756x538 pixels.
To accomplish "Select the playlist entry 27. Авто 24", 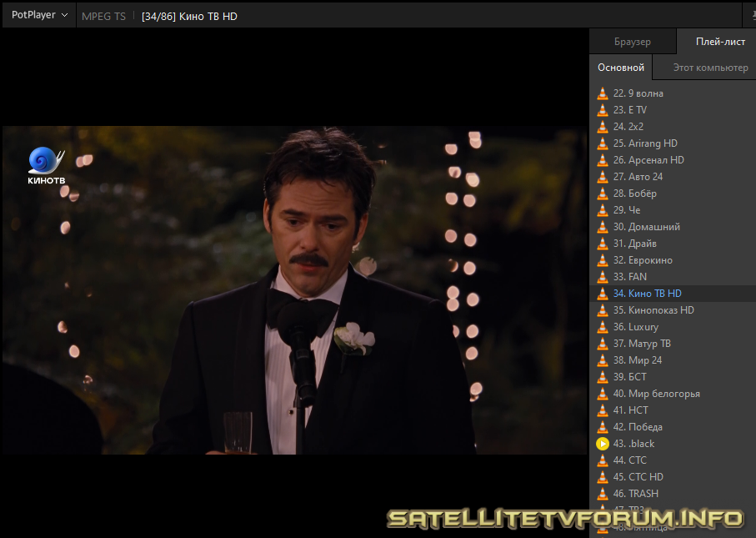I will [x=673, y=177].
